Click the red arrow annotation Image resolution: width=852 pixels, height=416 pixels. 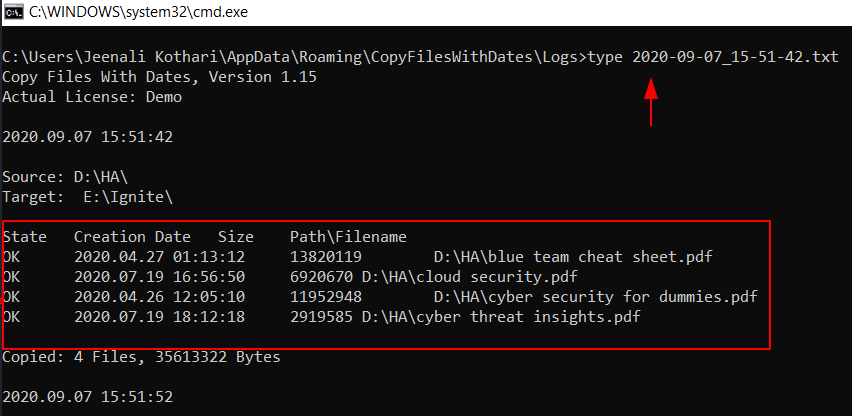point(651,102)
